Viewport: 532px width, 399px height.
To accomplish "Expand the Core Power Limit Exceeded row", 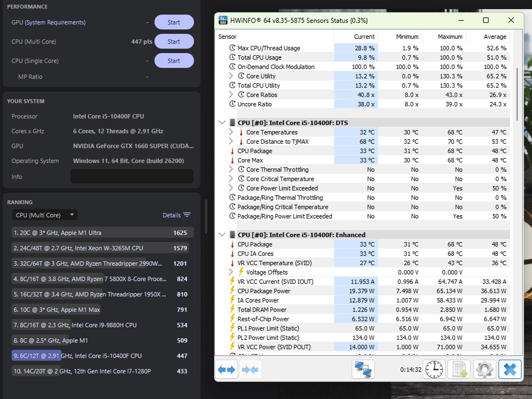I will coord(231,188).
